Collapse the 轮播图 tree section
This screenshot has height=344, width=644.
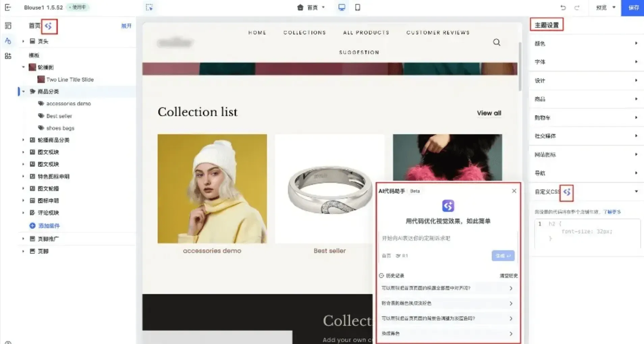[x=23, y=67]
